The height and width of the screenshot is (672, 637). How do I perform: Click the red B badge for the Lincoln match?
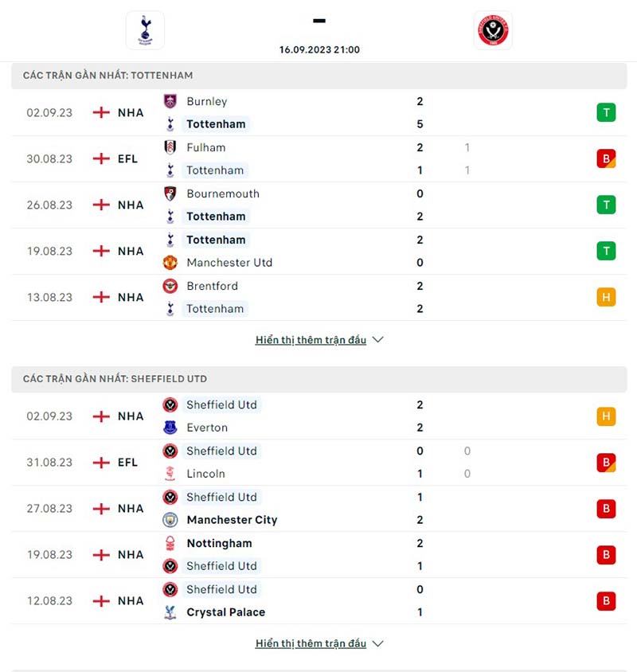point(607,462)
